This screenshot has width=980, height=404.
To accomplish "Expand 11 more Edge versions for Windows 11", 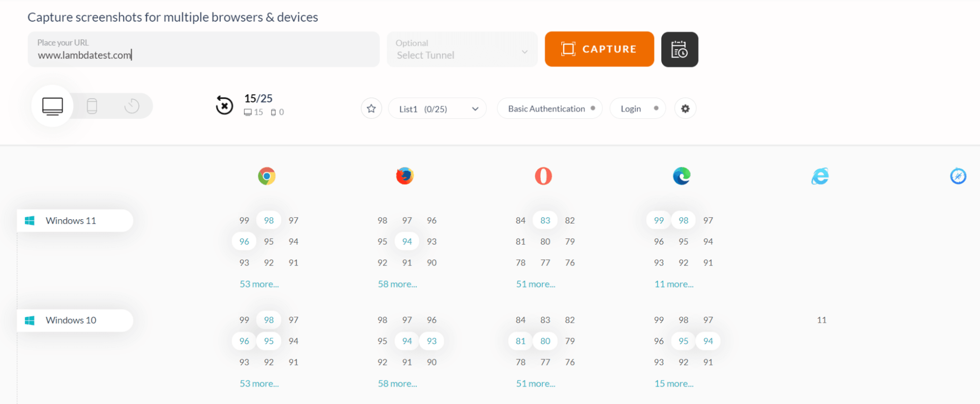I will coord(674,284).
